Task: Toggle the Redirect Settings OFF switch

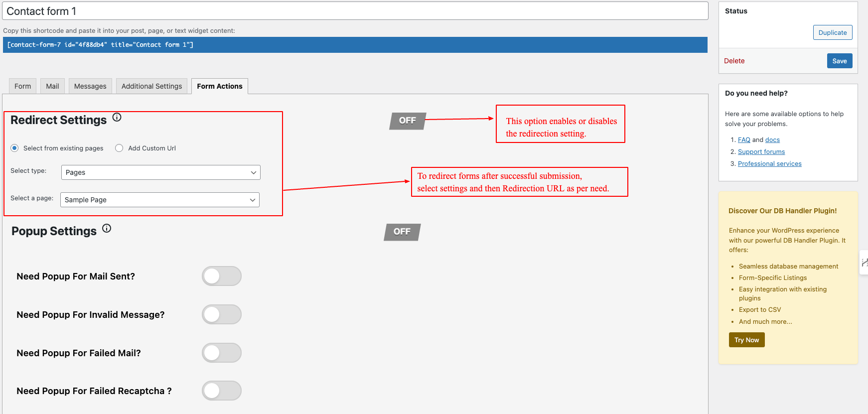Action: (x=408, y=121)
